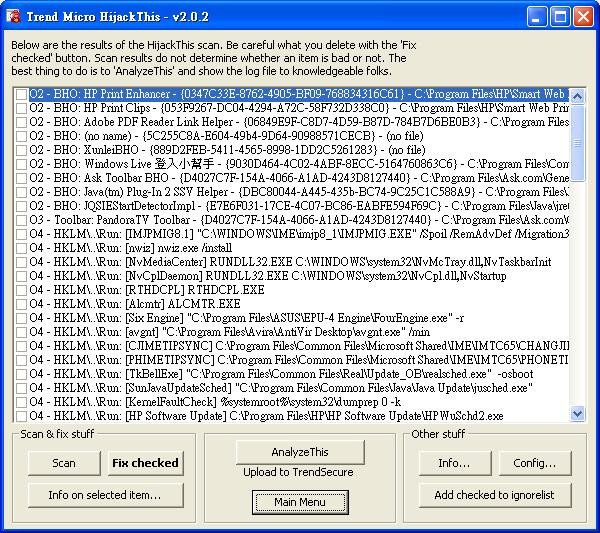Select the RTHDCPL.EXE row text
Screen dimensions: 600x533
tap(147, 290)
